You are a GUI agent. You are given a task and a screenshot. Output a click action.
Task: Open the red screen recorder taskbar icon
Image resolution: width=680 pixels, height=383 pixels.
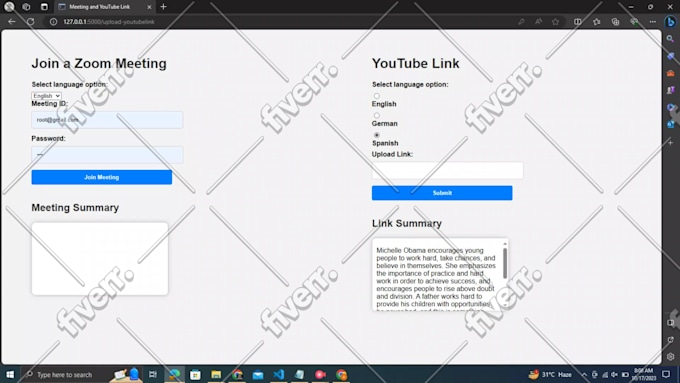(320, 374)
